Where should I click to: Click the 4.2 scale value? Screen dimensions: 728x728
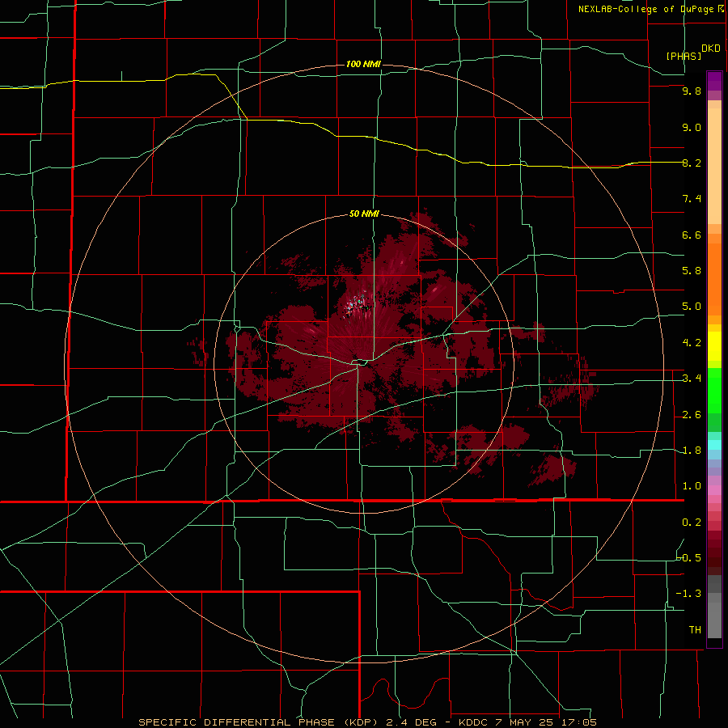point(692,343)
